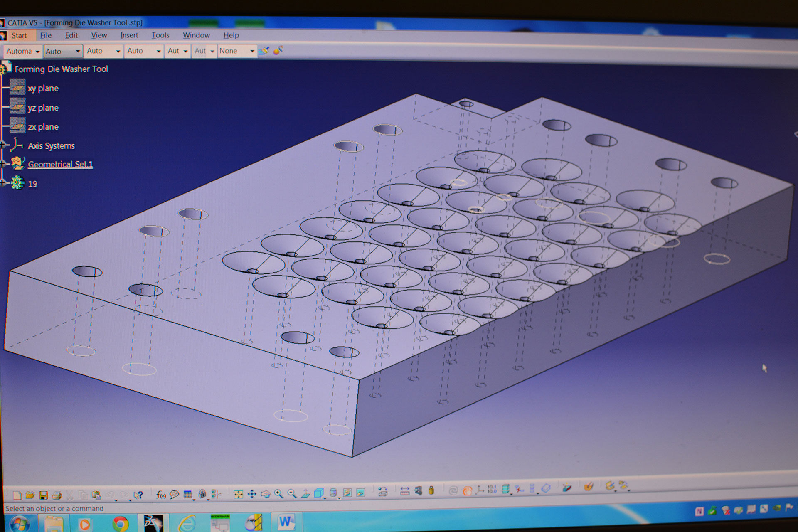Toggle the What's This help cursor
The width and height of the screenshot is (798, 532).
(x=138, y=495)
